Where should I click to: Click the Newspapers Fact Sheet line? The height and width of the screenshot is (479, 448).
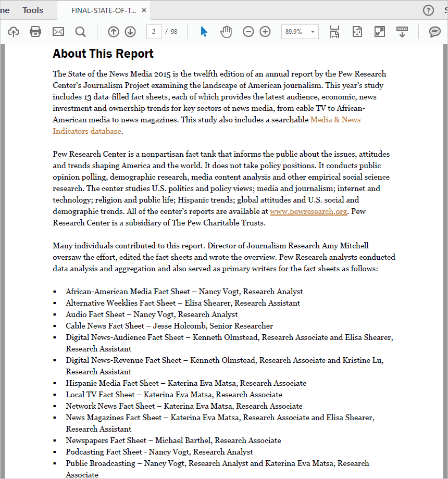click(173, 440)
